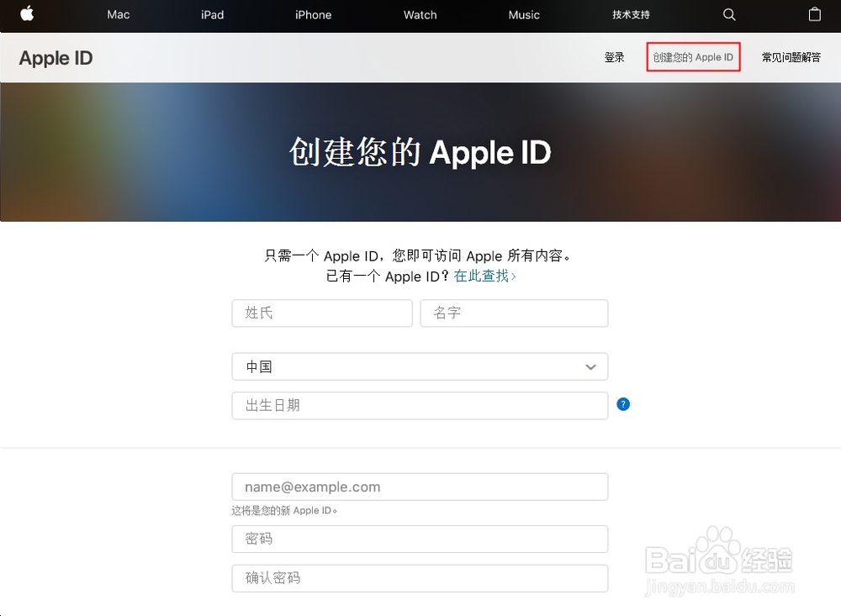Focus the name@example.com email field
841x616 pixels.
420,487
